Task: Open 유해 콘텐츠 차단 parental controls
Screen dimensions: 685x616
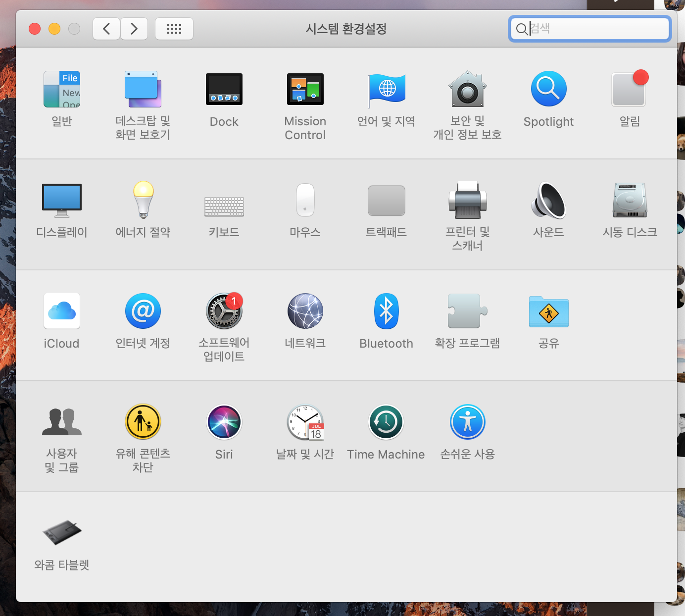Action: [143, 422]
